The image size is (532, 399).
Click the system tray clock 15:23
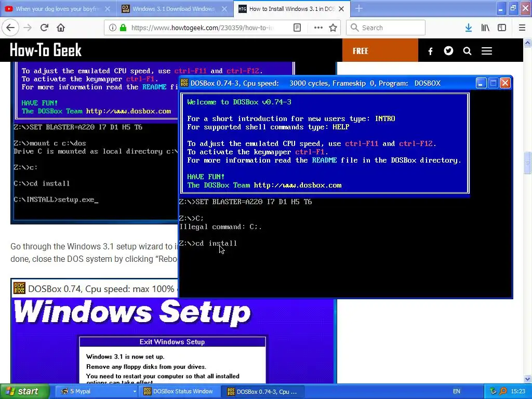tap(518, 392)
